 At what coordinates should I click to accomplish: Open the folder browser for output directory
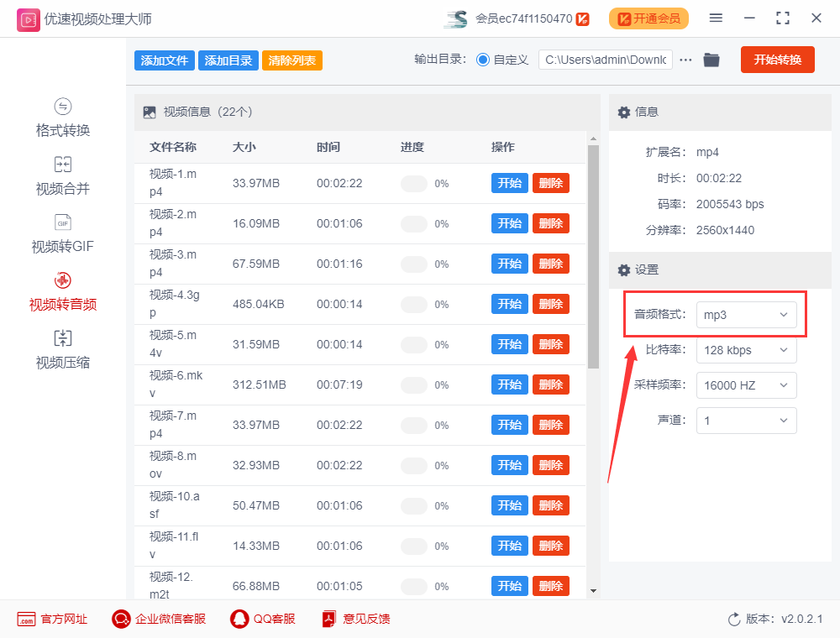tap(711, 60)
